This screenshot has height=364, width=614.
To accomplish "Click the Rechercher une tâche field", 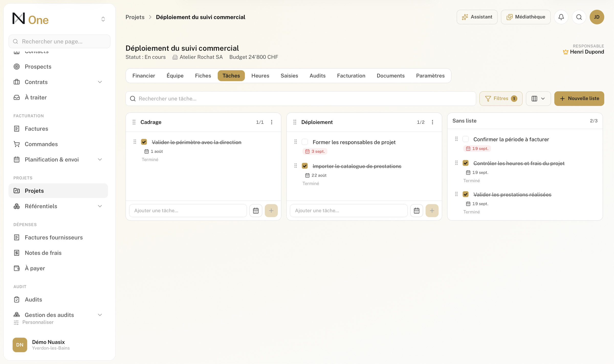I will coord(301,99).
